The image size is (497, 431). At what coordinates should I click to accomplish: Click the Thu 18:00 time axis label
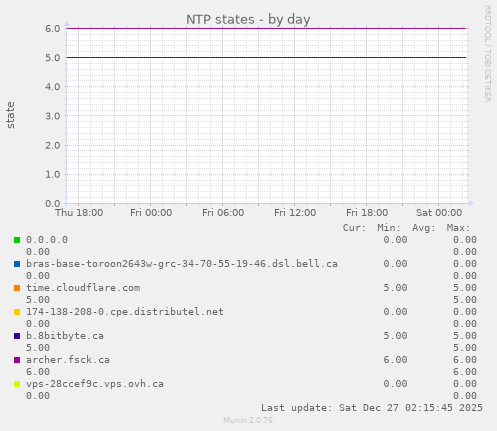tap(79, 213)
